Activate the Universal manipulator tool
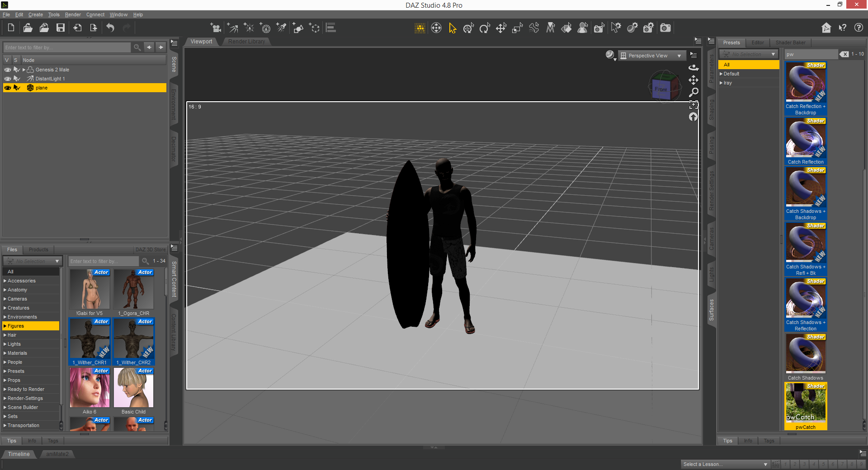The height and width of the screenshot is (470, 868). tap(468, 28)
